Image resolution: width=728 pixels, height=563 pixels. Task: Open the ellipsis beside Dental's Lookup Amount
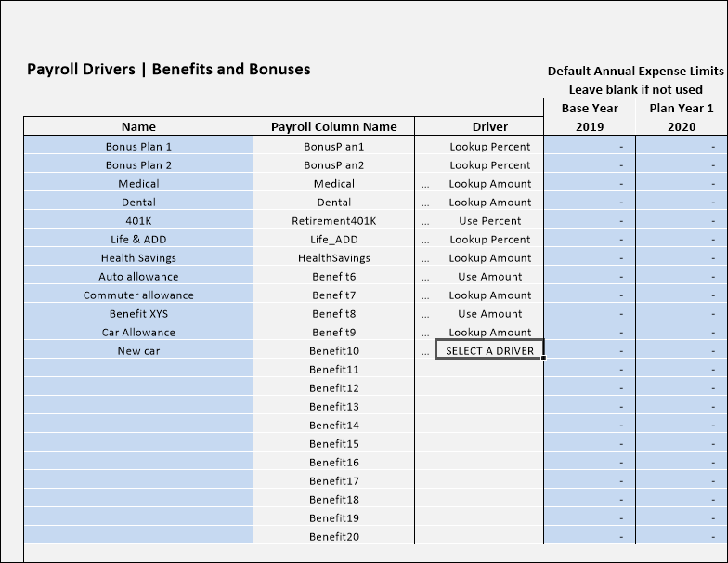[425, 203]
